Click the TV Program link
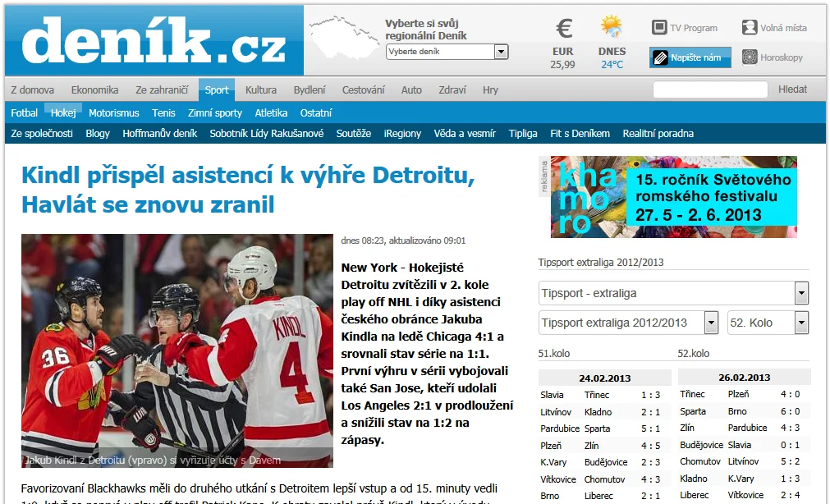Screen dimensions: 830x504 pos(694,28)
